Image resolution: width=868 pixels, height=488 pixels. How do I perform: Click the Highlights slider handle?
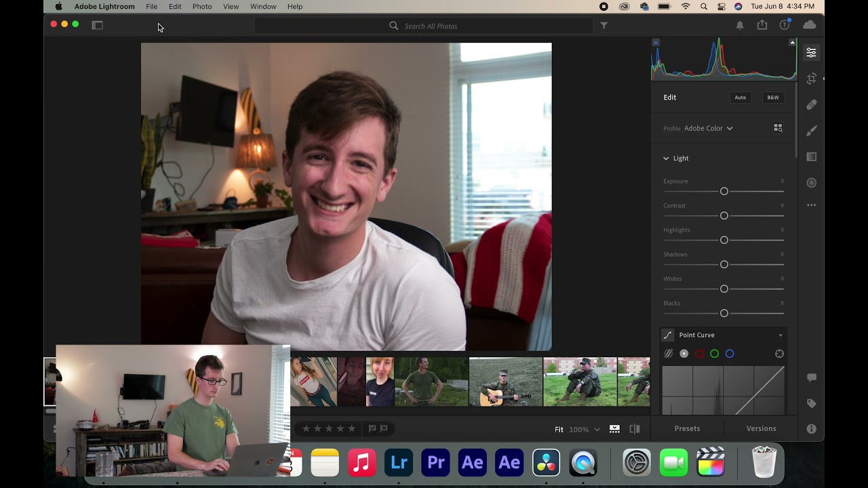[724, 240]
